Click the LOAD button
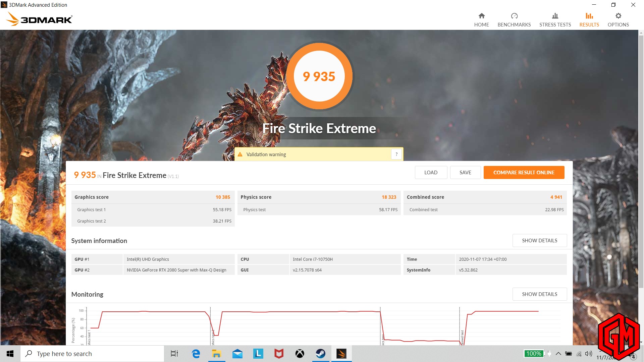The image size is (644, 362). [431, 172]
